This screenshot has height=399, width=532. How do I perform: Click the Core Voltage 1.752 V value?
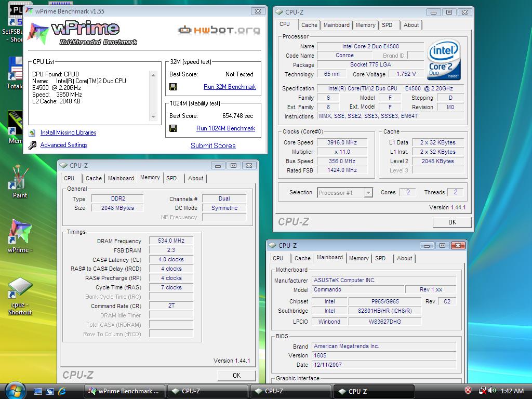pyautogui.click(x=406, y=74)
